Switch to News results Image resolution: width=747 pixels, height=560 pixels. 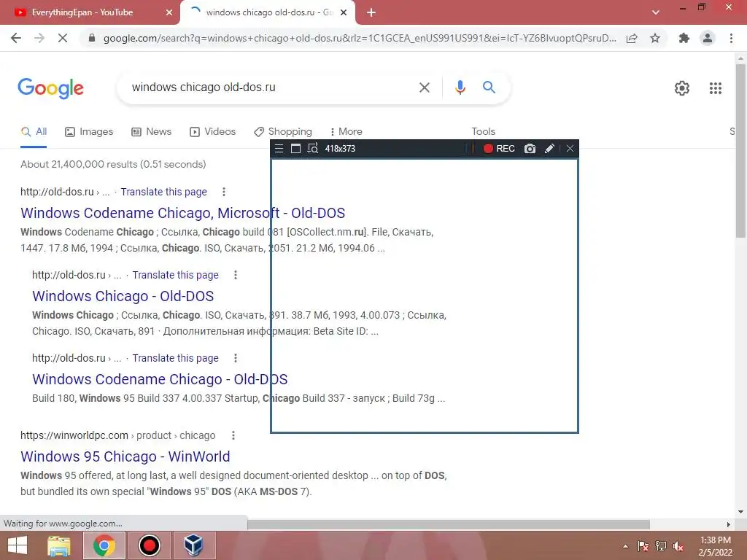(152, 131)
